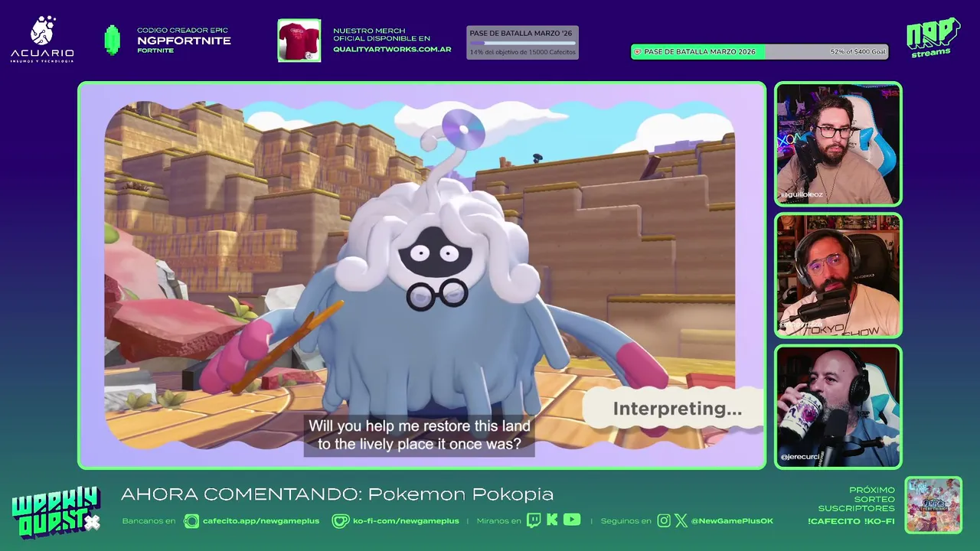Click the subscriber giveaway game thumbnail
This screenshot has height=551, width=980.
(x=933, y=505)
